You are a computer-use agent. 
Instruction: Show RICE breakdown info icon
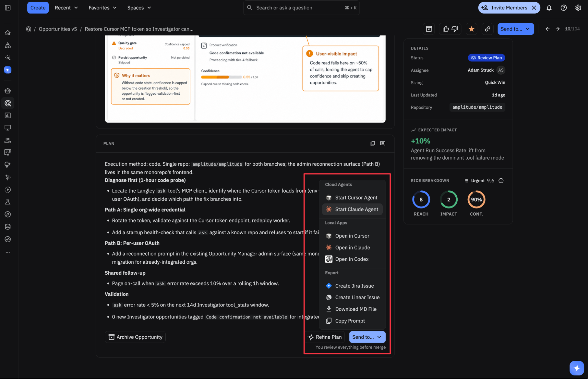click(x=501, y=181)
